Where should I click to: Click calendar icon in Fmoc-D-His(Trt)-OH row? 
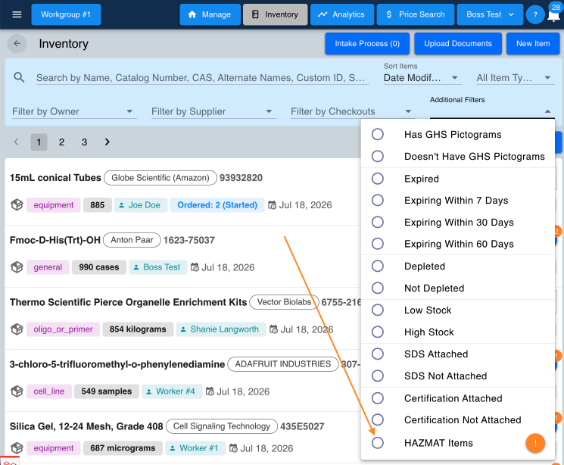(195, 267)
